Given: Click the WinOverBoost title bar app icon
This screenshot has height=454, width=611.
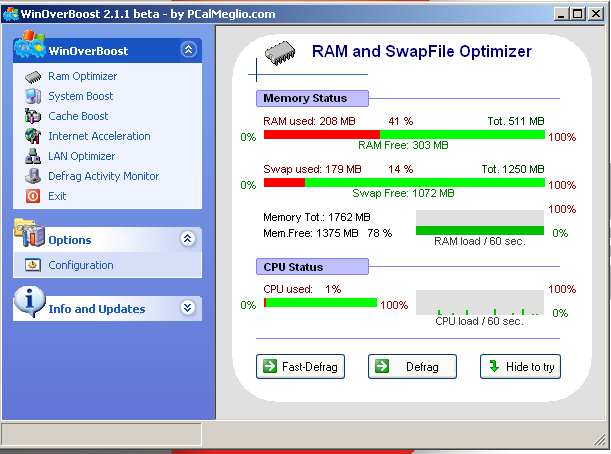Looking at the screenshot, I should pos(11,14).
